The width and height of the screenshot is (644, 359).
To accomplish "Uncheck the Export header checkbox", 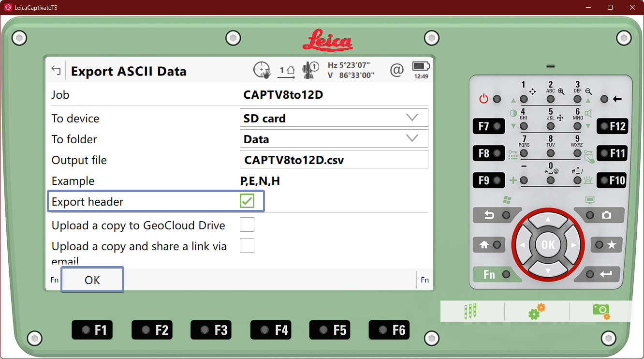I will point(247,201).
